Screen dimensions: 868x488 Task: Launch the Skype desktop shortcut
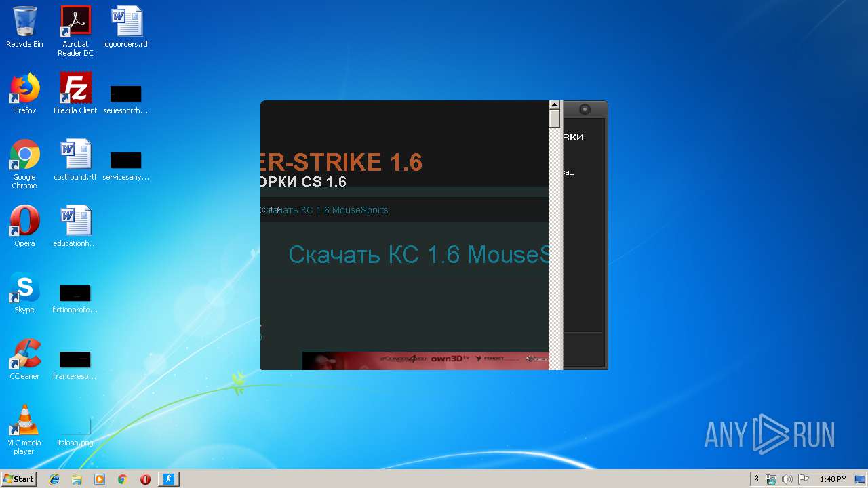click(24, 293)
